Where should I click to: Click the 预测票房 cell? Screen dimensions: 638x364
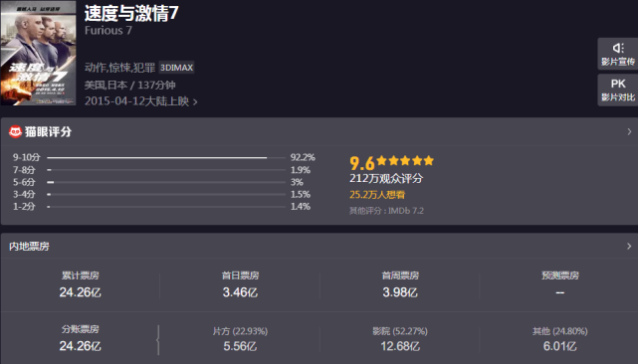[560, 284]
